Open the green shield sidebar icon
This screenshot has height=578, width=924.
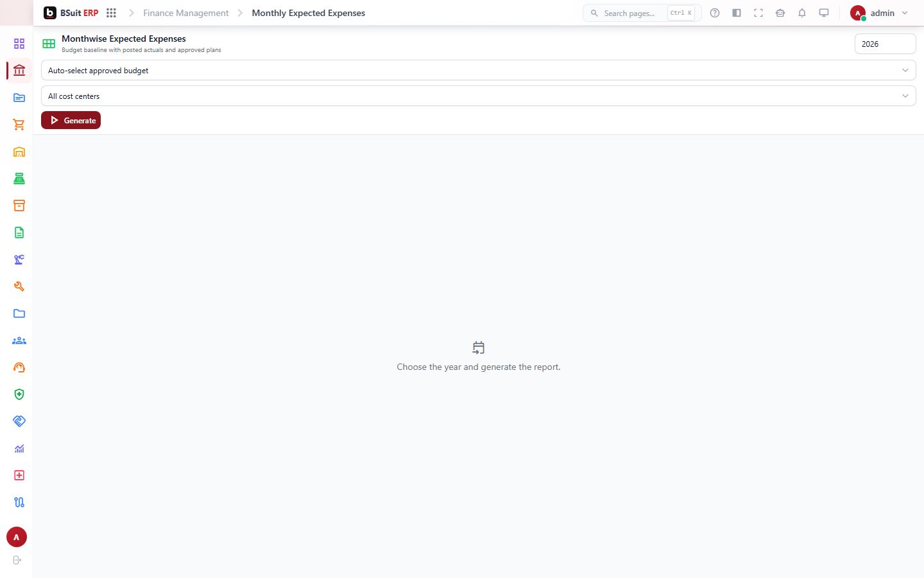click(x=19, y=394)
